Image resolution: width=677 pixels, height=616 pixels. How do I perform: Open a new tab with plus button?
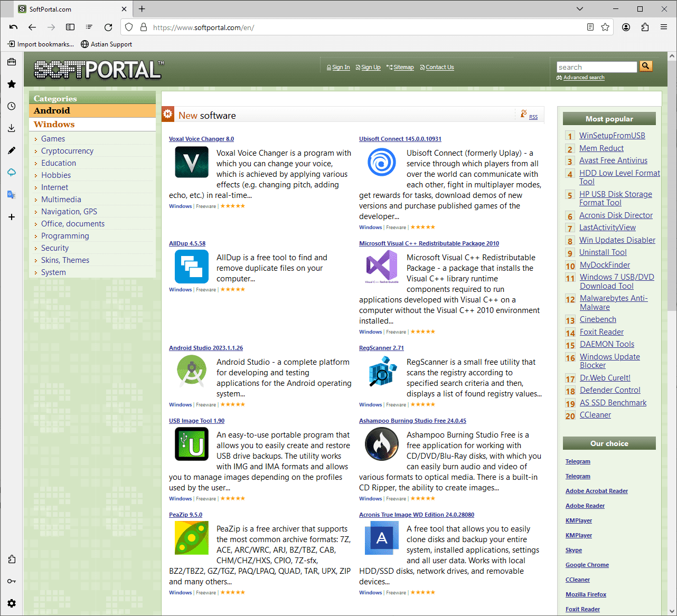pos(142,9)
